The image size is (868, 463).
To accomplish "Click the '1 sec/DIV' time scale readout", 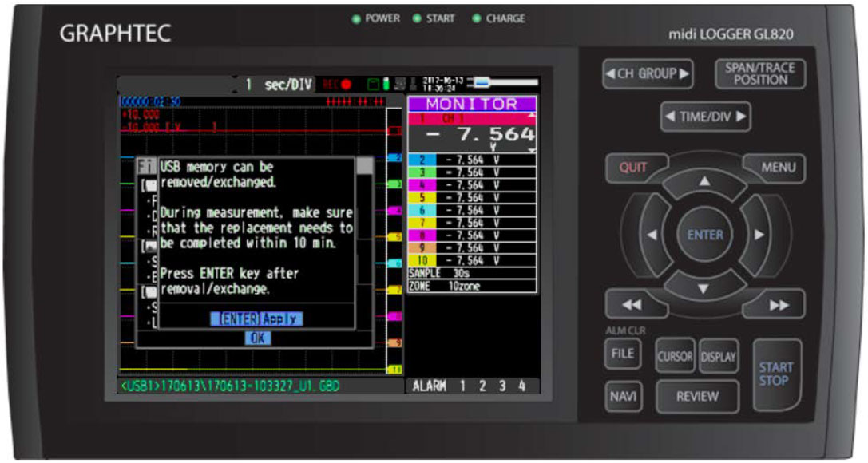I will point(279,85).
